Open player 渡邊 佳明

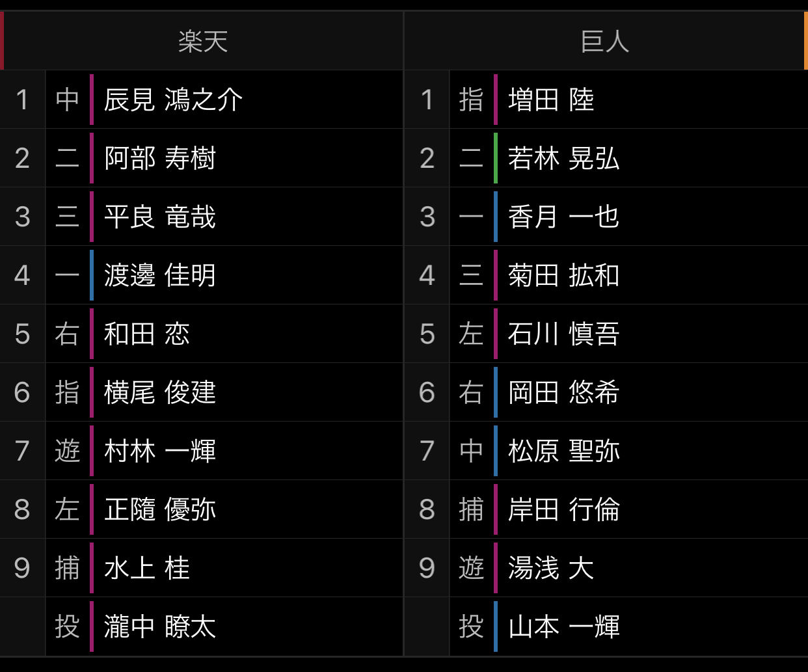pyautogui.click(x=159, y=275)
